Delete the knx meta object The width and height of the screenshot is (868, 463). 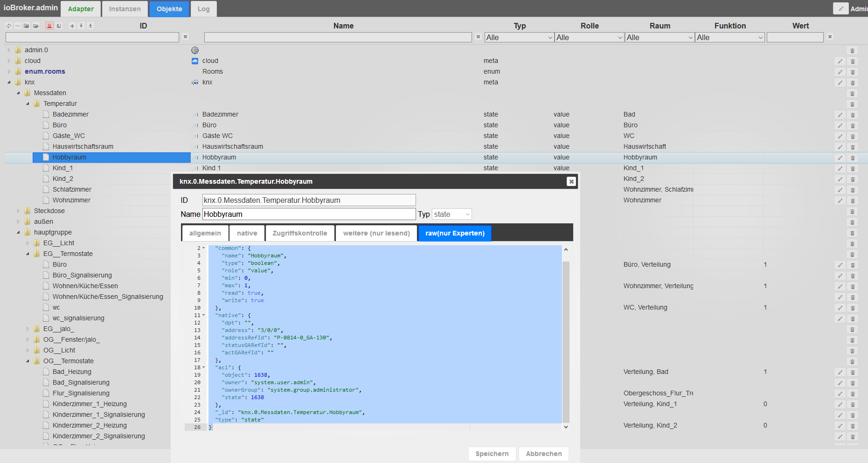click(x=853, y=83)
